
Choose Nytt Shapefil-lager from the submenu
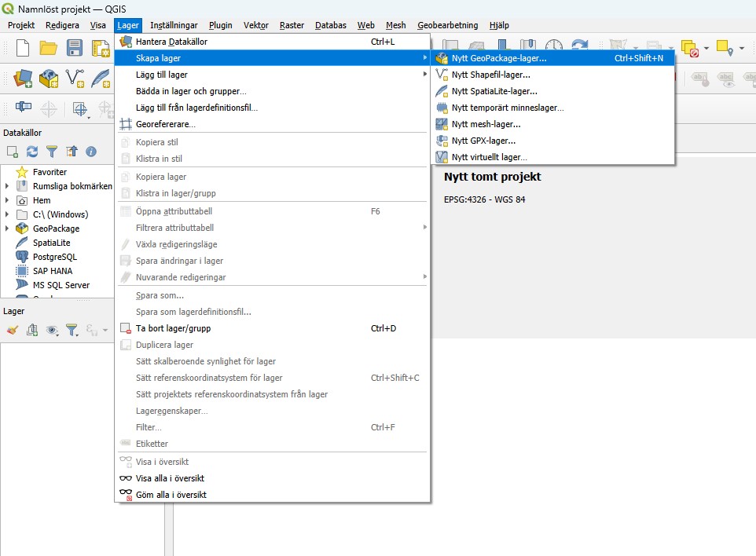coord(552,75)
